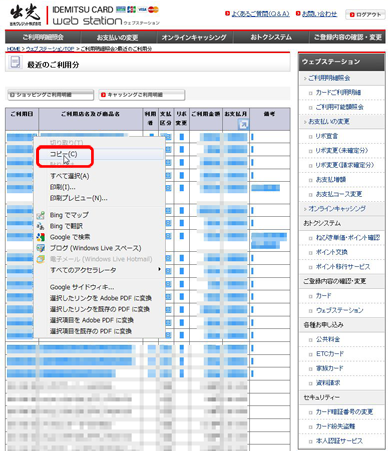Open リボ宣言 in the sidebar

327,136
